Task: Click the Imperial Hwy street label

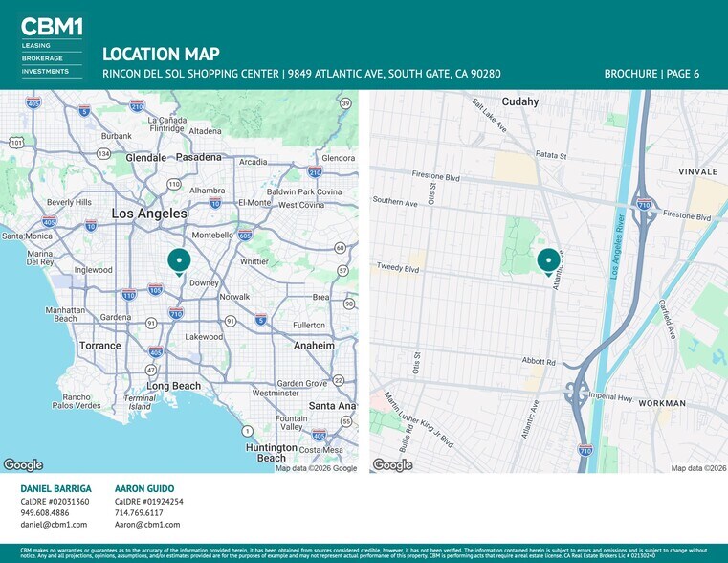Action: 610,396
